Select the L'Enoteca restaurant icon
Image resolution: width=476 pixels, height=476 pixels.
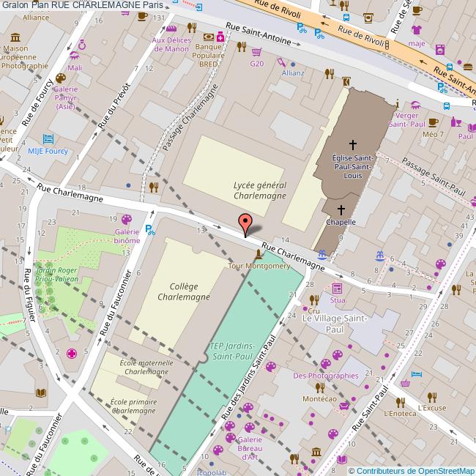(x=401, y=402)
